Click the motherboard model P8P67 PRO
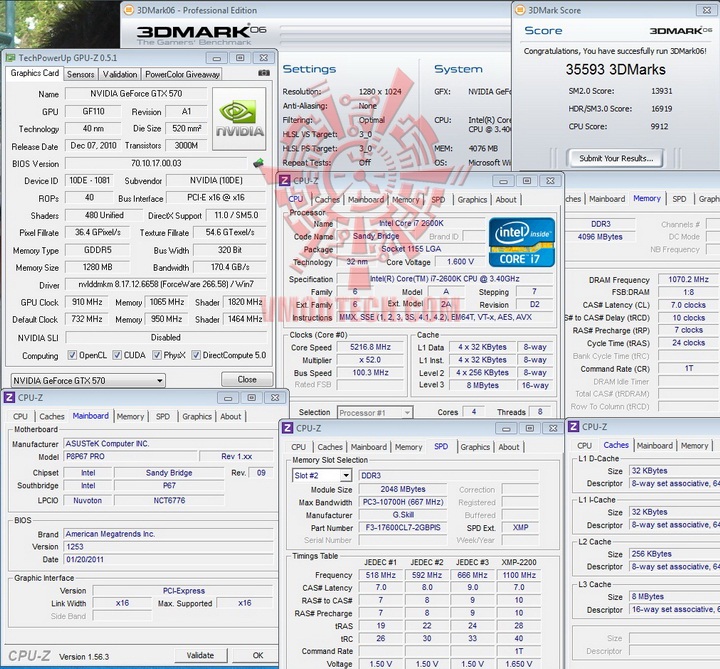 click(x=130, y=456)
